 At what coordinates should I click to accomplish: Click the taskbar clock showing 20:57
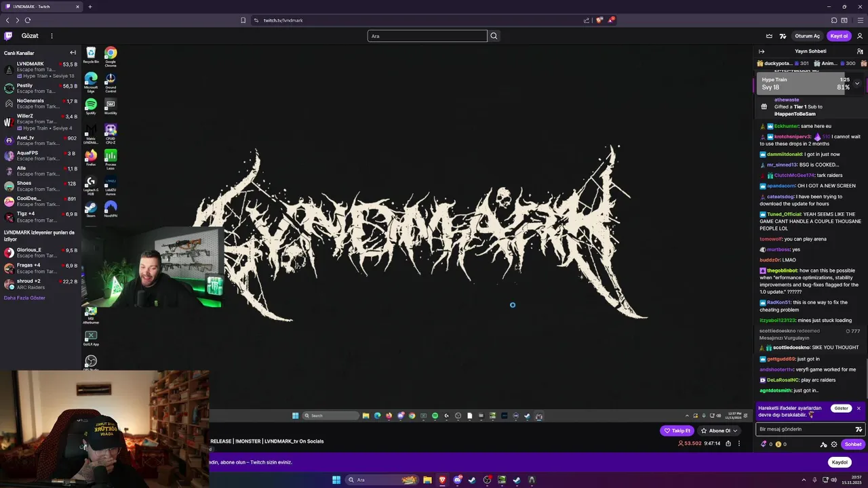[x=851, y=480]
